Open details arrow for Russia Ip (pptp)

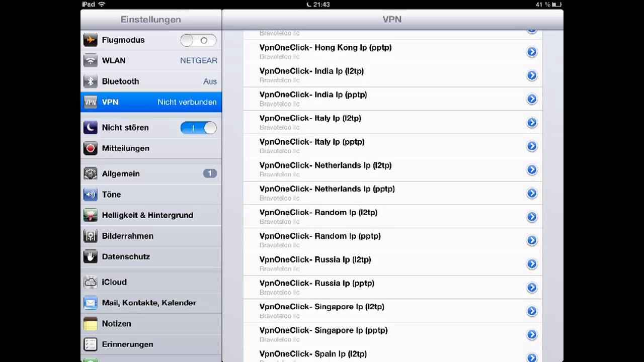click(532, 288)
